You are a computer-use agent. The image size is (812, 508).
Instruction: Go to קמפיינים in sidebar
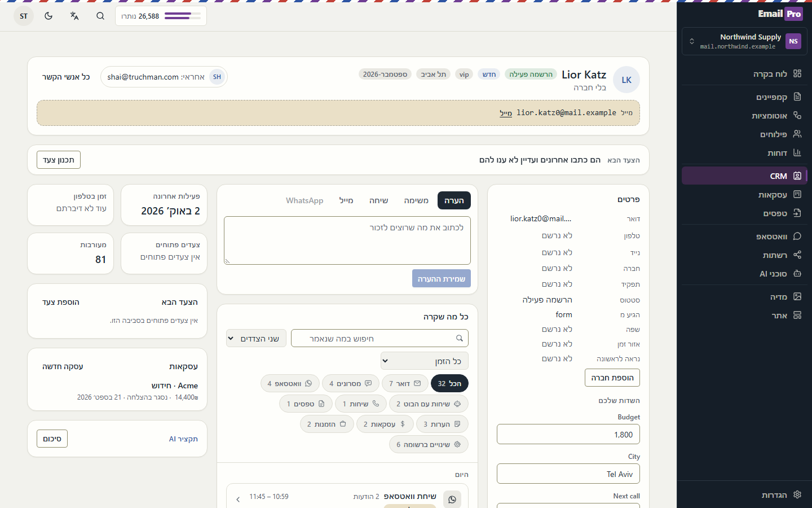tap(744, 97)
